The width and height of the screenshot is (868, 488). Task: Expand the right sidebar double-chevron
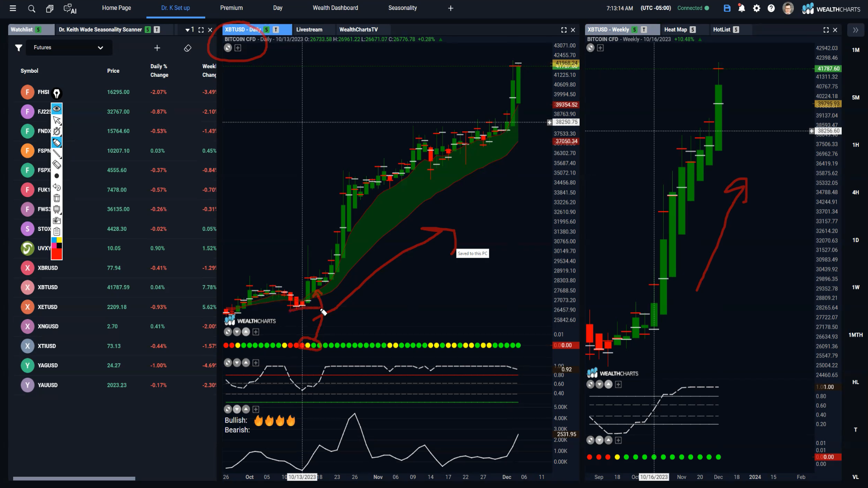[855, 30]
